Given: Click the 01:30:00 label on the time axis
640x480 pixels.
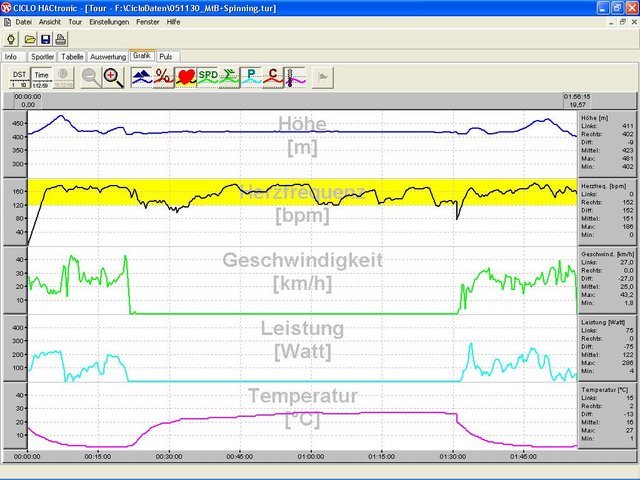Looking at the screenshot, I should point(453,456).
